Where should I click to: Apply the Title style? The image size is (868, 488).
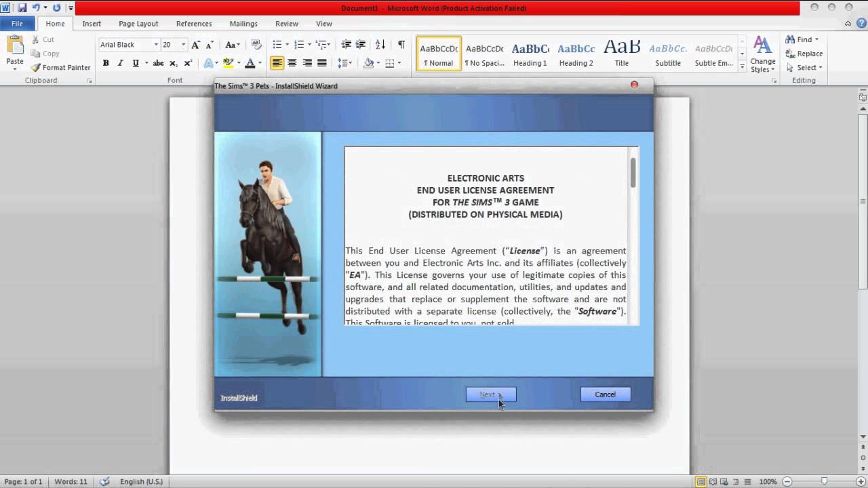[622, 54]
